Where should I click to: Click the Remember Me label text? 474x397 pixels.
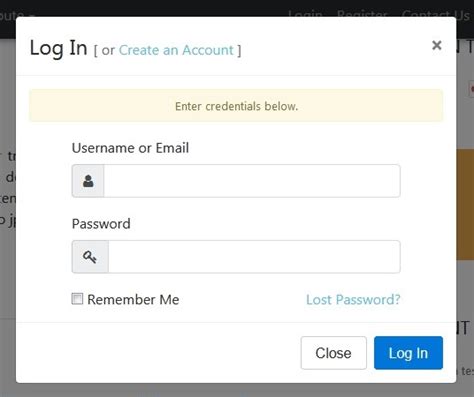click(133, 299)
